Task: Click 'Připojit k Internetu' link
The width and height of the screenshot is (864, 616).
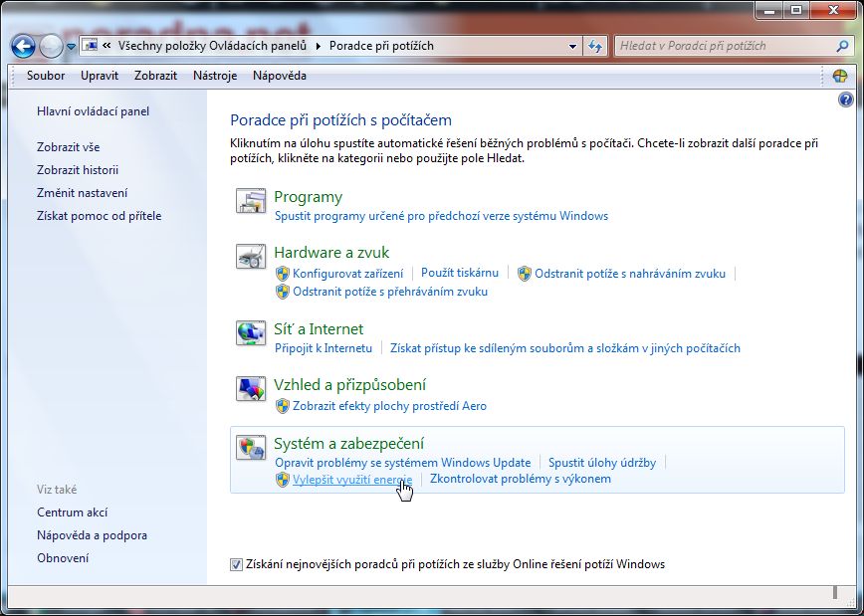Action: tap(324, 348)
